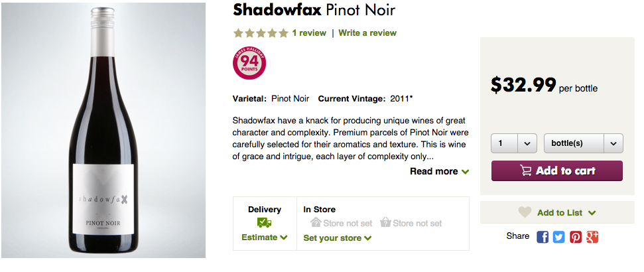This screenshot has height=272, width=644.
Task: Open the 1 review link
Action: tap(308, 33)
